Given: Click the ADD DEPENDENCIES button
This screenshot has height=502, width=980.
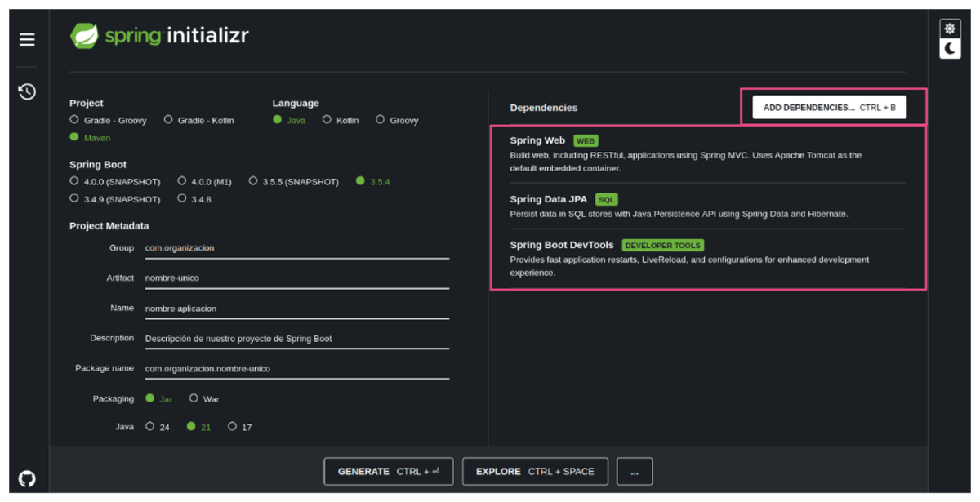Looking at the screenshot, I should [830, 108].
